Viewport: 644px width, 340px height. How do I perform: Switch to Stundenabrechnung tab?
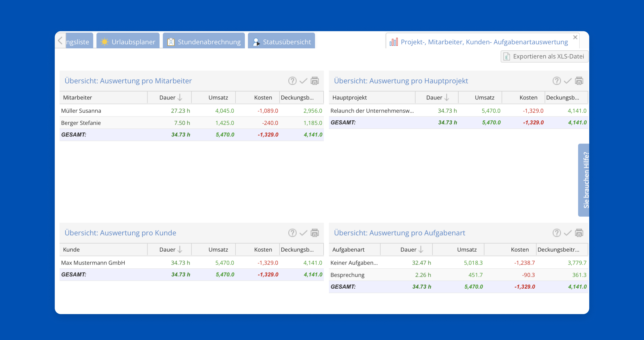pyautogui.click(x=204, y=42)
